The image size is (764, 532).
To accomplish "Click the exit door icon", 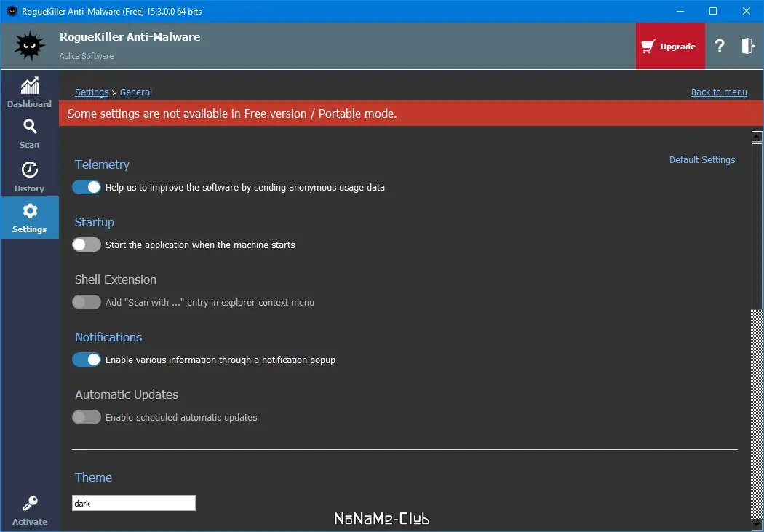I will pos(748,47).
